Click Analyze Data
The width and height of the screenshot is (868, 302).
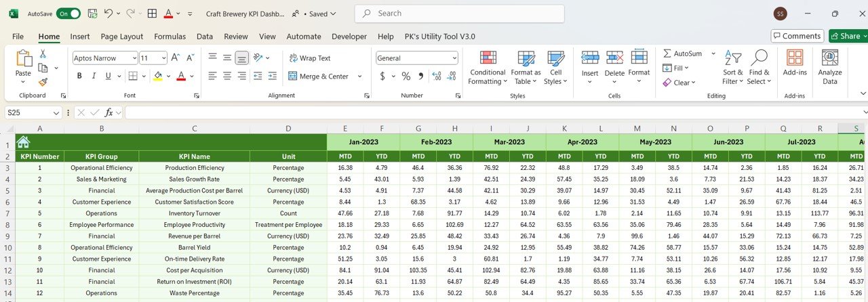830,67
